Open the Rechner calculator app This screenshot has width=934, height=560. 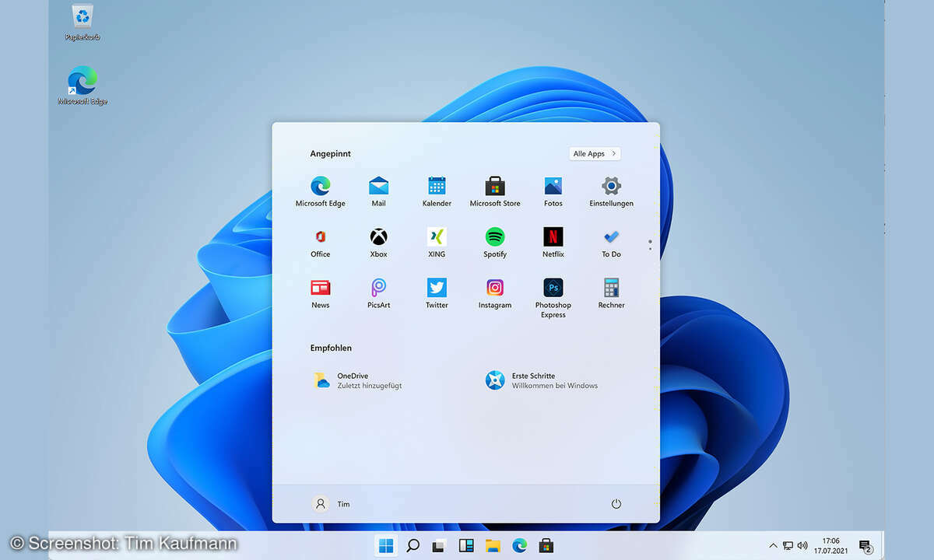pos(612,293)
